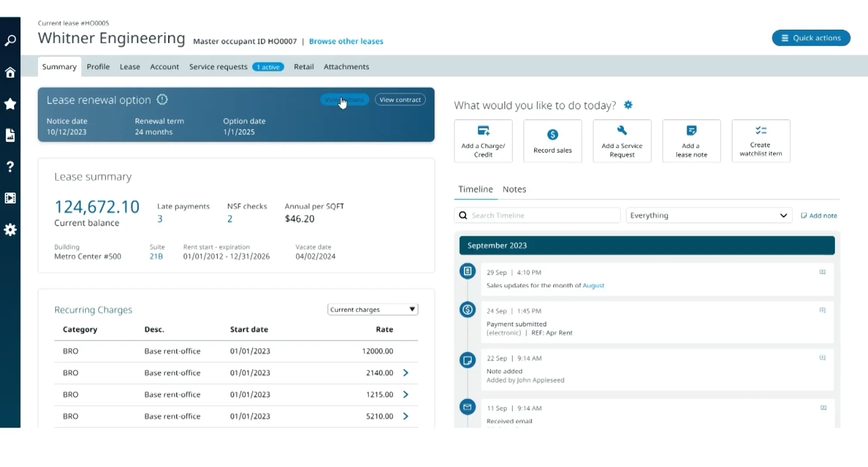Viewport: 868px width, 467px height.
Task: Expand the 5210.00 charge row chevron
Action: pos(406,416)
